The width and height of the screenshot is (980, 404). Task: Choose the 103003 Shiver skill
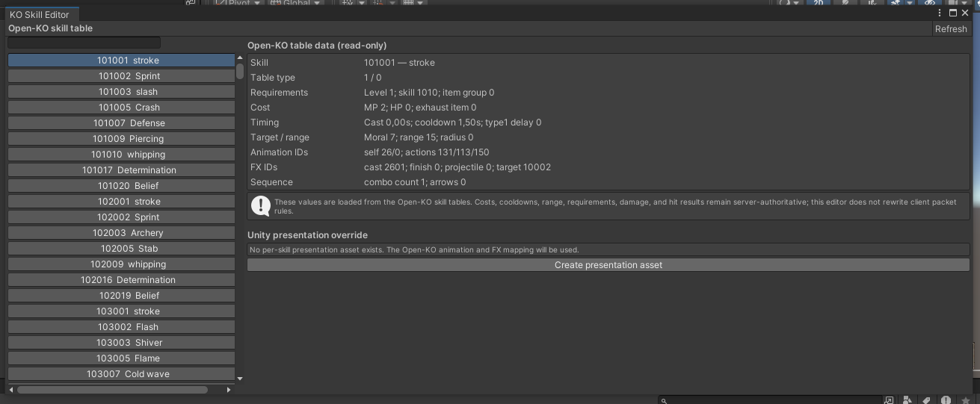[x=121, y=343]
